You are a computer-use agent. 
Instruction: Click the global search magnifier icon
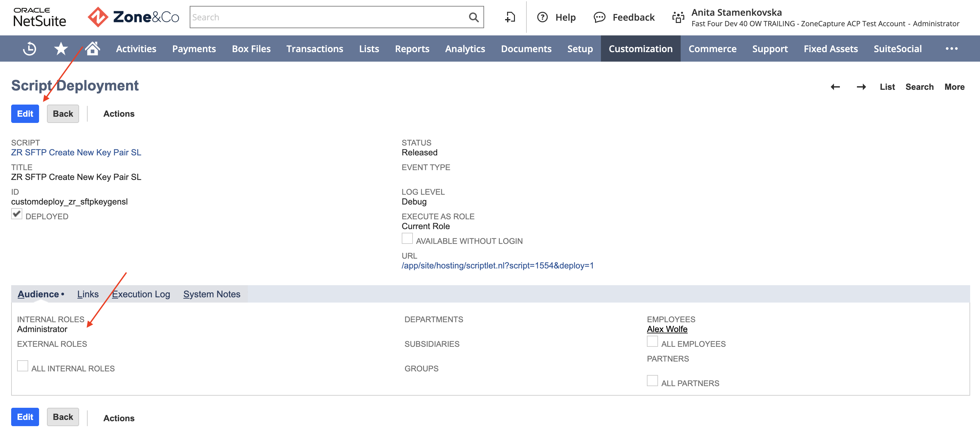coord(473,17)
